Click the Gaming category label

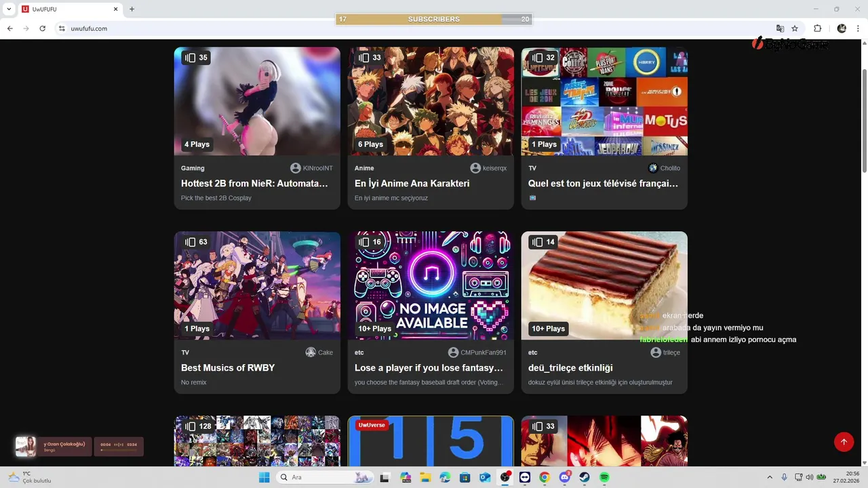pos(193,168)
